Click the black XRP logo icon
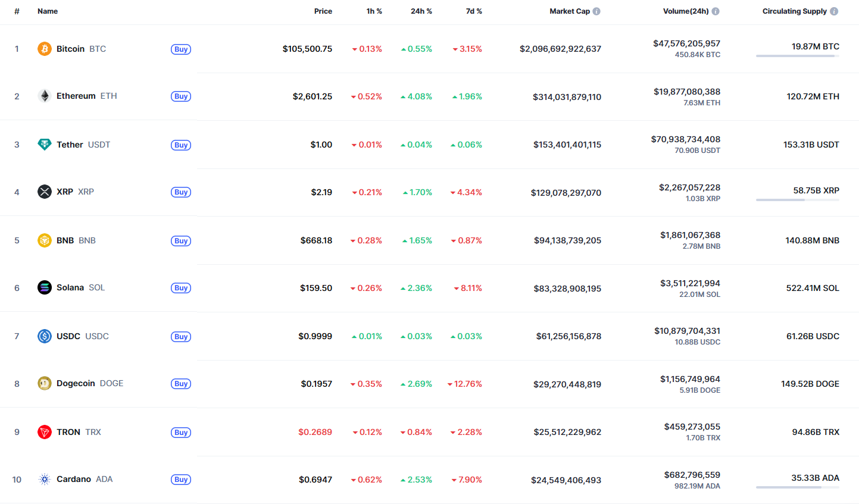Viewport: 859px width, 504px height. (45, 192)
